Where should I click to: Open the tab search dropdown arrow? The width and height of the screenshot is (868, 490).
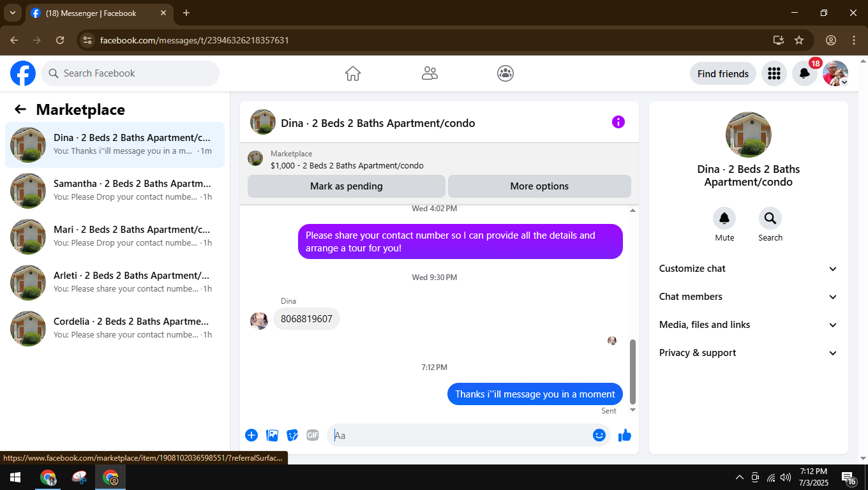pos(12,13)
